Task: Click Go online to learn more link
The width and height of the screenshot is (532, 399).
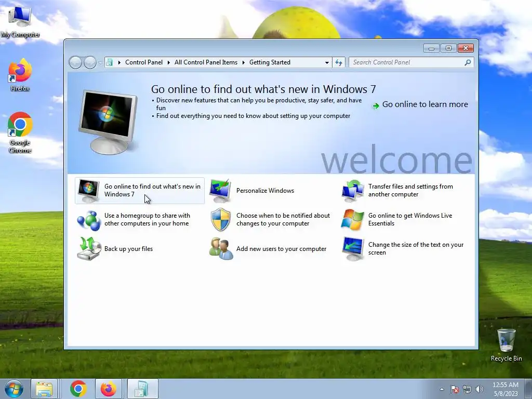Action: tap(425, 104)
